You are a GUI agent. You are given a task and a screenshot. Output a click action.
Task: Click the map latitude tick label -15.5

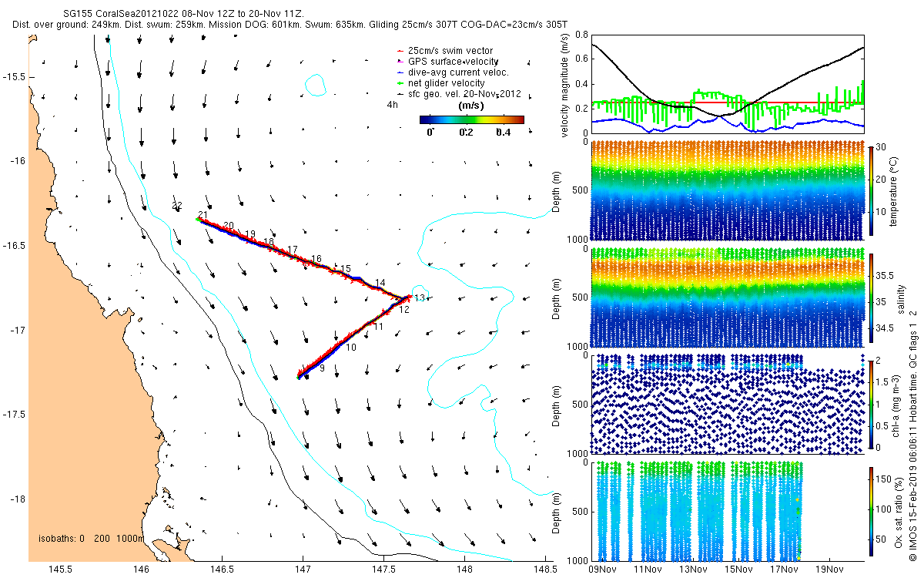13,77
